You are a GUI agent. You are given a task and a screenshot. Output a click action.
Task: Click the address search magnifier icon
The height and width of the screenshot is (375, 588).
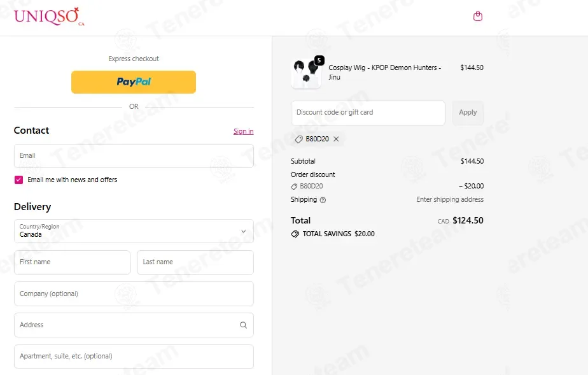(243, 325)
